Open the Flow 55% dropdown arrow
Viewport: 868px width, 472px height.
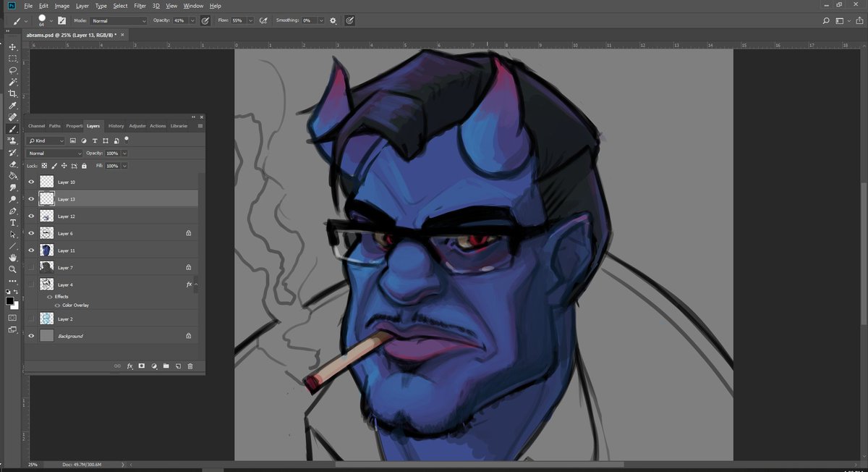250,20
